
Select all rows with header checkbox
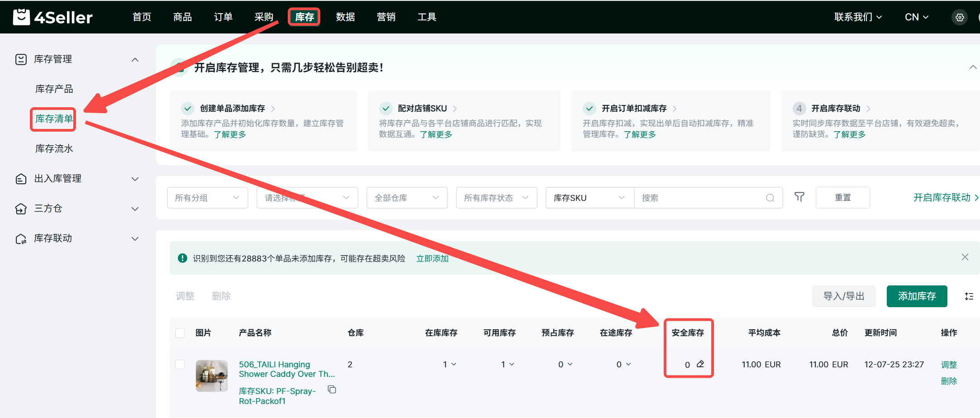tap(180, 333)
